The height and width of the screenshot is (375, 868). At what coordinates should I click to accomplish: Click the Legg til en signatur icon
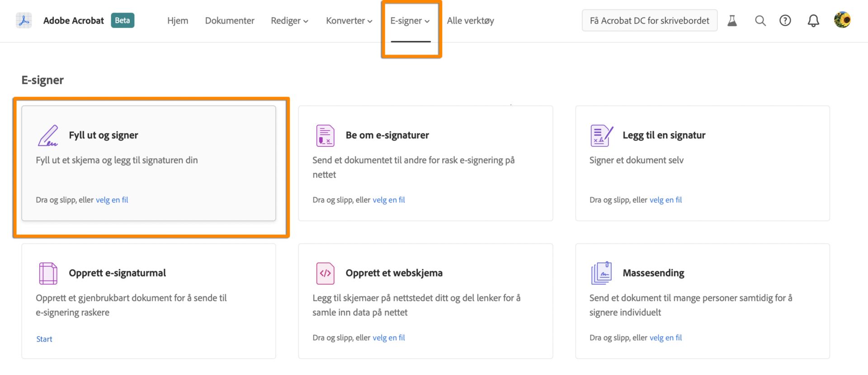[602, 136]
